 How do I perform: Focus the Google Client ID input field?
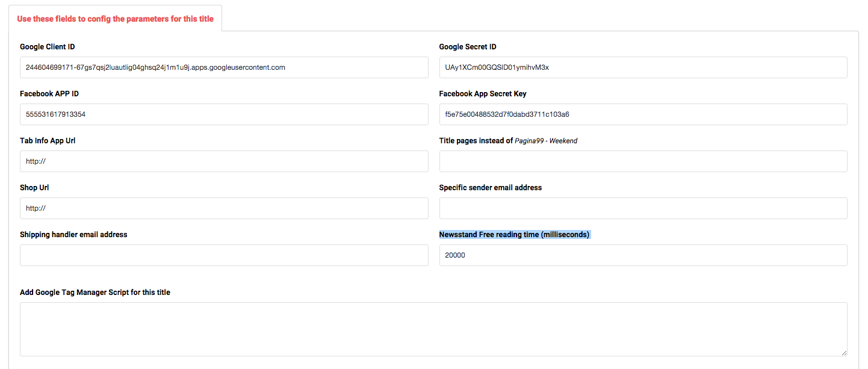(x=224, y=67)
